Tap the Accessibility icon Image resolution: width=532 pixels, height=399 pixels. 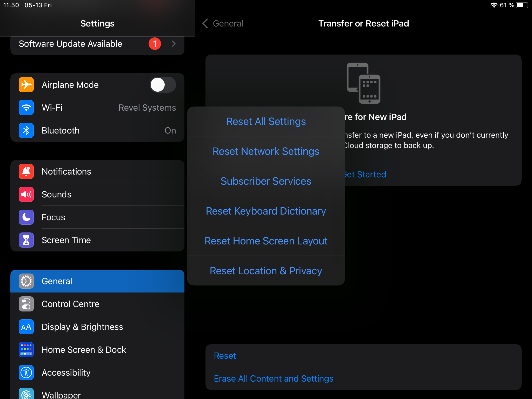click(x=26, y=373)
